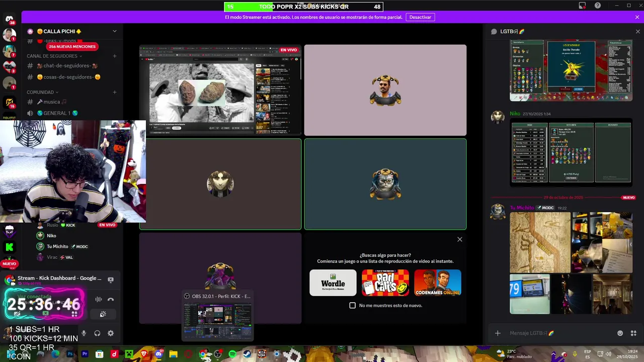Start Codenames Online activity

pyautogui.click(x=437, y=283)
